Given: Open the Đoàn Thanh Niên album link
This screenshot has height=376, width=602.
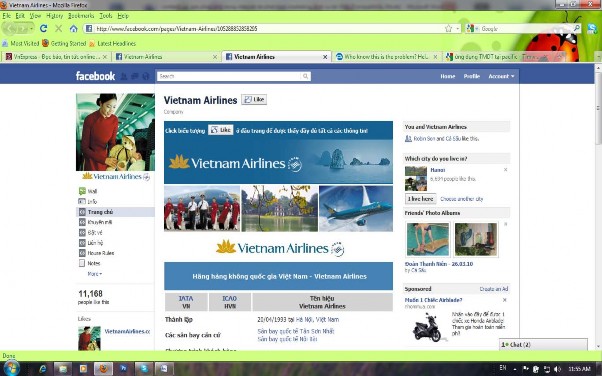Looking at the screenshot, I should pos(438,264).
